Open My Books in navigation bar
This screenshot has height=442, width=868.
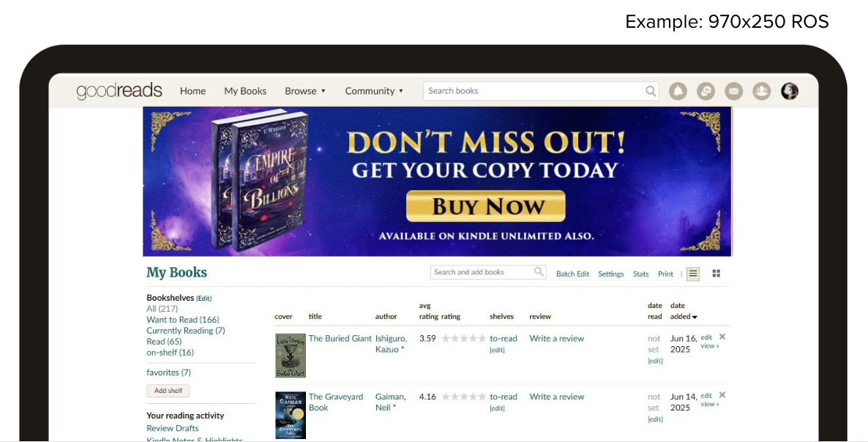point(245,91)
